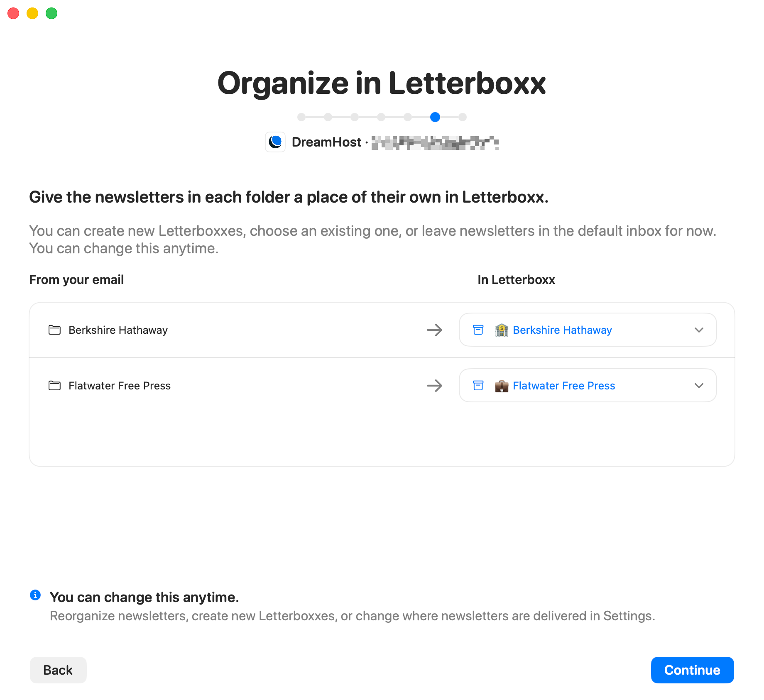Minimize the window with the yellow button
The image size is (764, 700).
[x=32, y=13]
